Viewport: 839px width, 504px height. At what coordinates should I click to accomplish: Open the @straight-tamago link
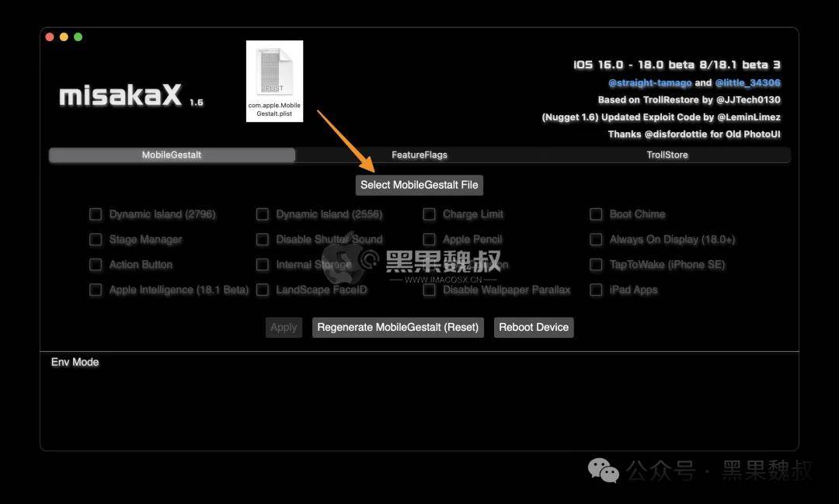pyautogui.click(x=650, y=83)
